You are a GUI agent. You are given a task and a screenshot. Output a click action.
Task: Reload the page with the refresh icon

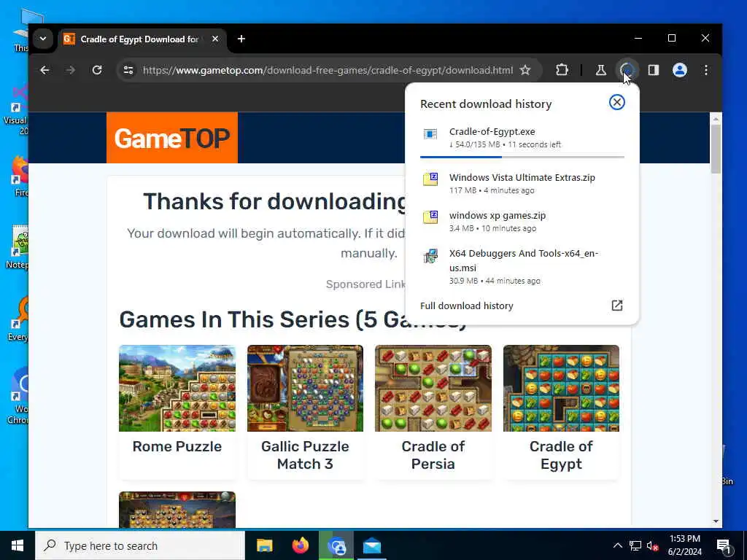(97, 70)
